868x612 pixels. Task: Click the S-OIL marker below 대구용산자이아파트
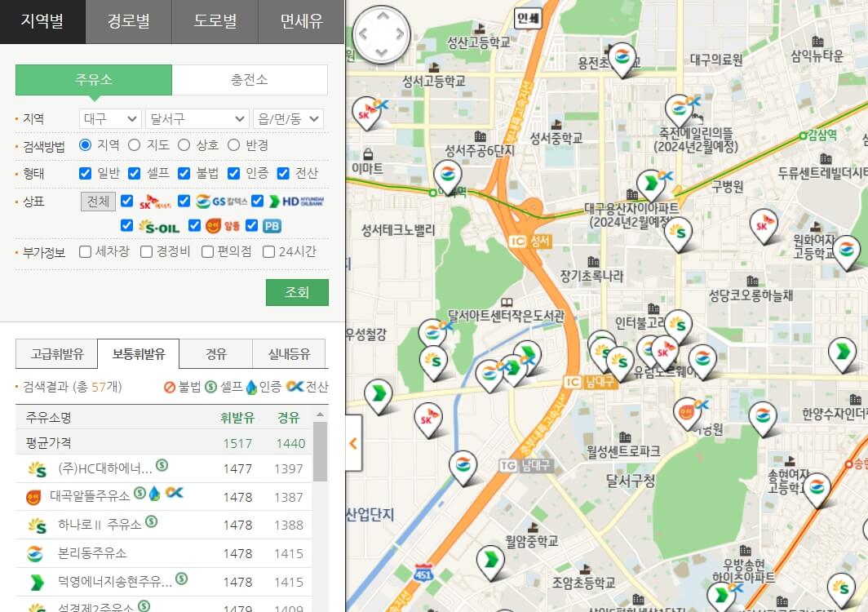(679, 233)
